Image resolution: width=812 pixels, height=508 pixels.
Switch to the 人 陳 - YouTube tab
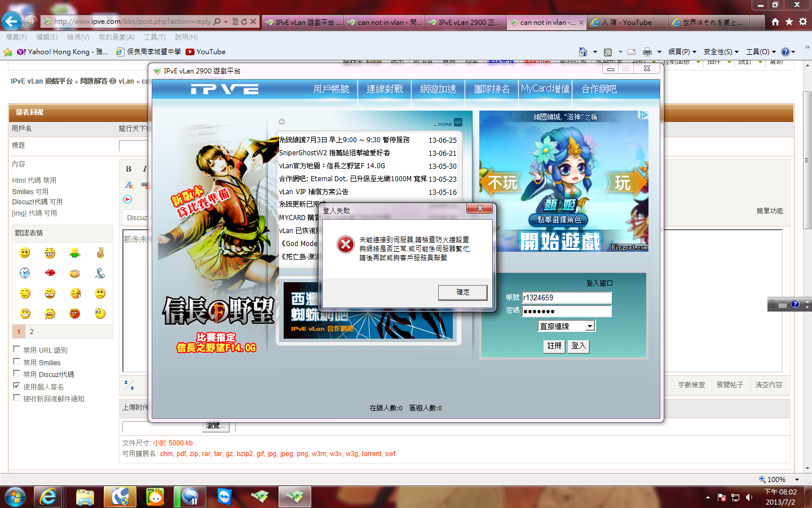(x=626, y=22)
